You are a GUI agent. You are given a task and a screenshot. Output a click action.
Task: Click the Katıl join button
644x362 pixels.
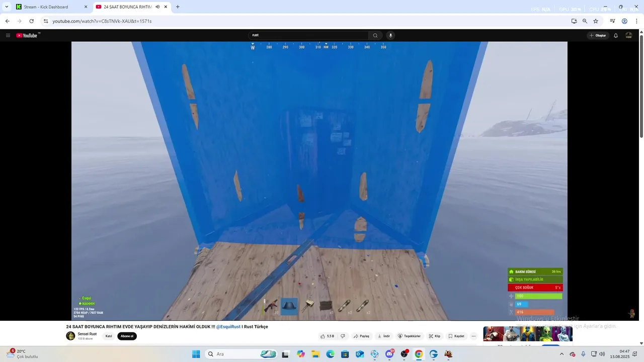click(x=108, y=336)
